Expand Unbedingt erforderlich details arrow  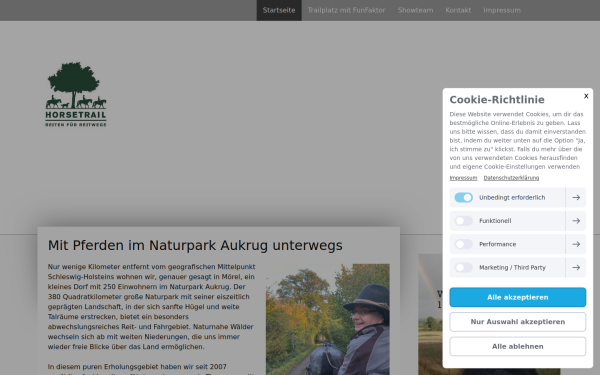(x=576, y=197)
